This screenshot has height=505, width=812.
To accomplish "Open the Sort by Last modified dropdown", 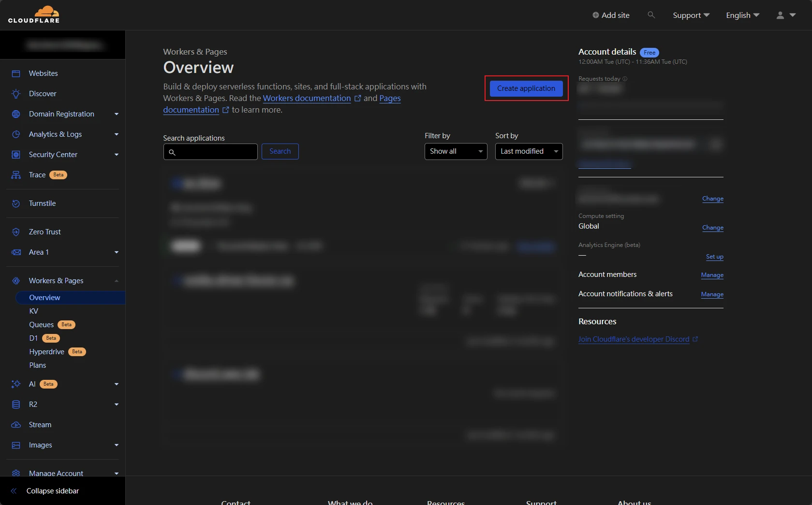I will [x=529, y=151].
